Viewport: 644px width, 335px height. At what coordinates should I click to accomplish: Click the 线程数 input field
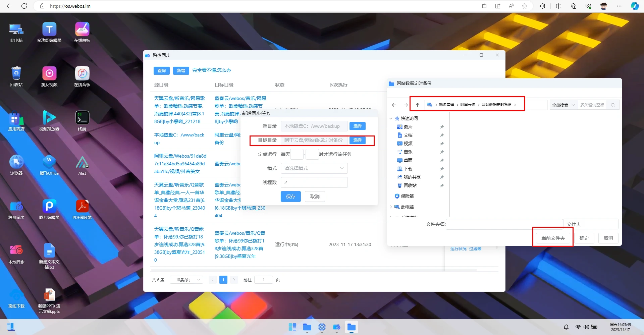tap(314, 182)
